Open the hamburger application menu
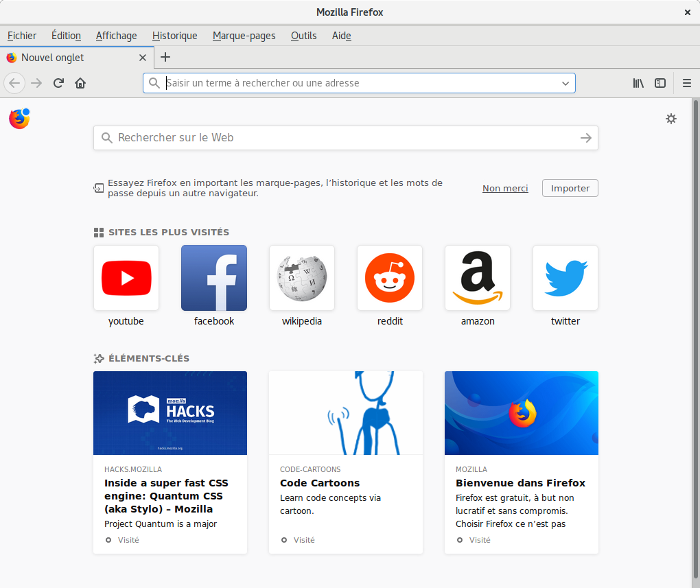The width and height of the screenshot is (700, 588). (x=687, y=83)
